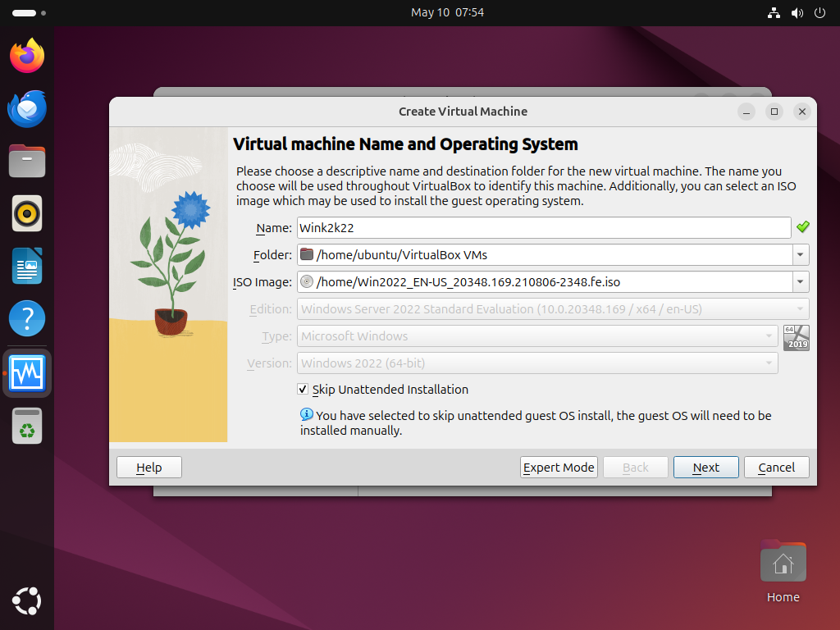
Task: Open the volume indicator in top bar
Action: point(797,13)
